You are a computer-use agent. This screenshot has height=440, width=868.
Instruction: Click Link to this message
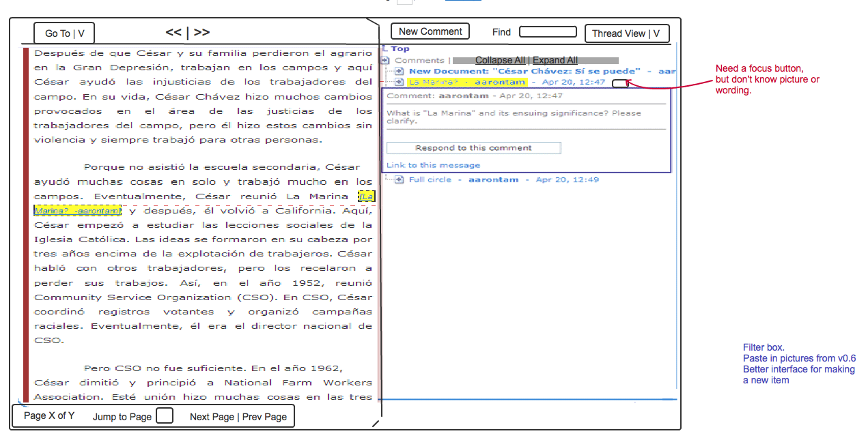click(x=433, y=165)
